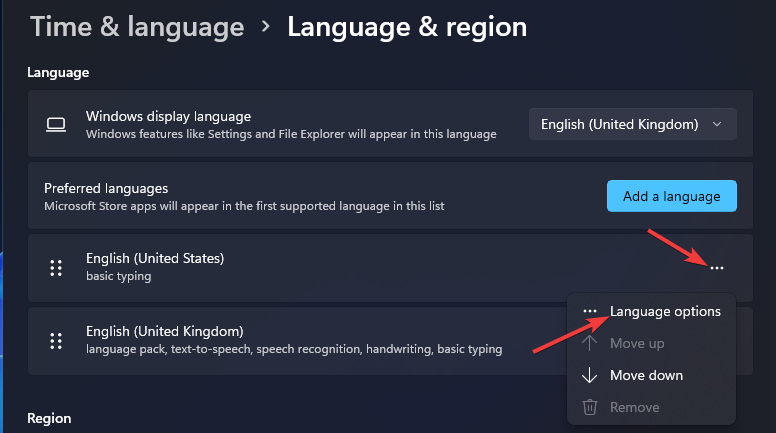Click the laptop icon beside Windows display language
776x433 pixels.
click(56, 125)
